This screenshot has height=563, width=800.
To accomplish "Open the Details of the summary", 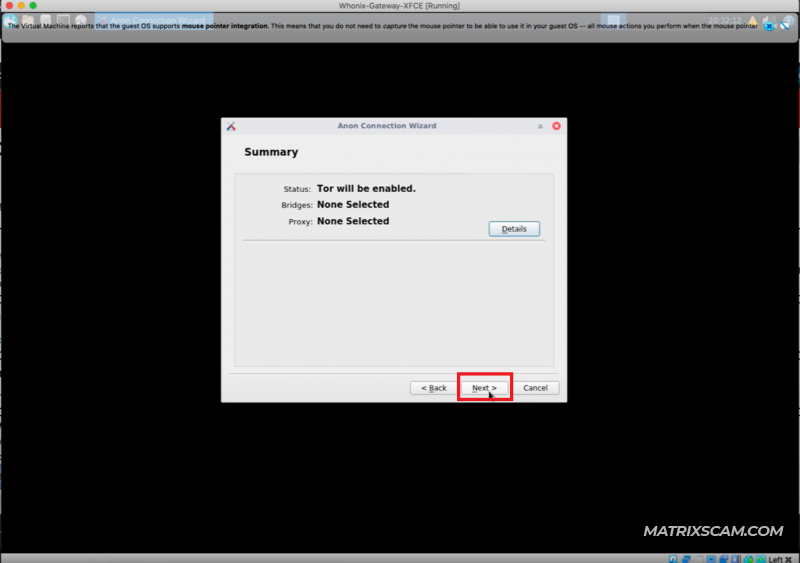I will pyautogui.click(x=514, y=229).
